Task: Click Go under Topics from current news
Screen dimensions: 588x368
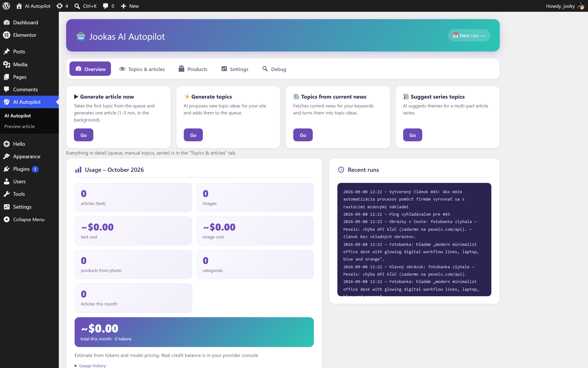Action: click(x=303, y=135)
